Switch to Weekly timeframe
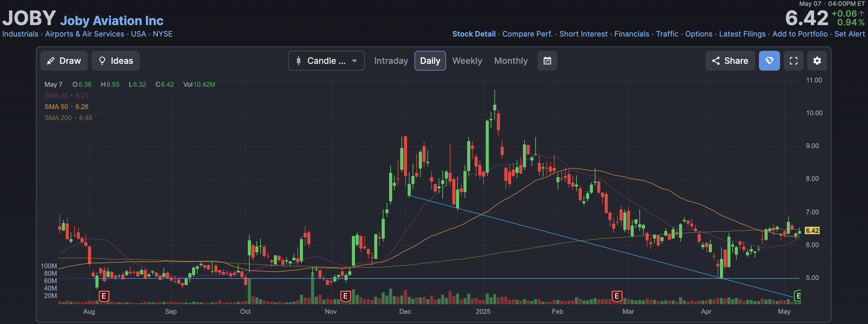Viewport: 868px width, 324px height. point(467,61)
